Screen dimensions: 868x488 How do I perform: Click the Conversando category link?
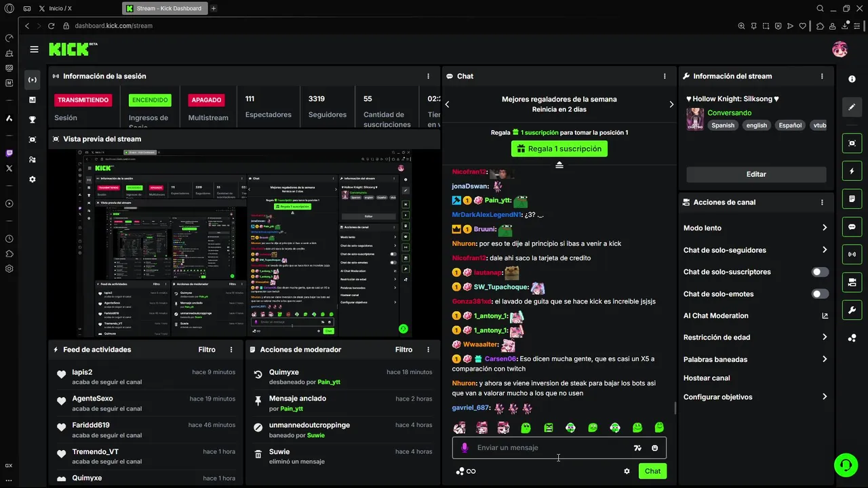730,113
